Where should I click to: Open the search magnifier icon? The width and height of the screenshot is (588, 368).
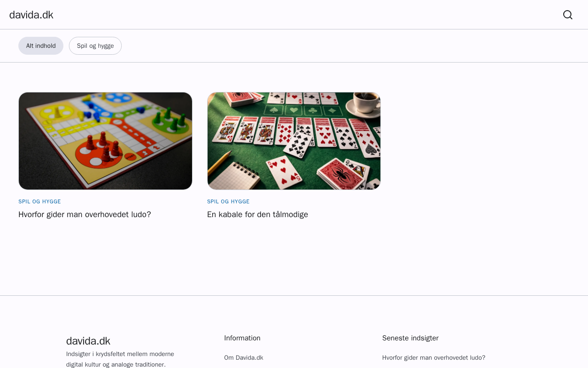pyautogui.click(x=568, y=15)
